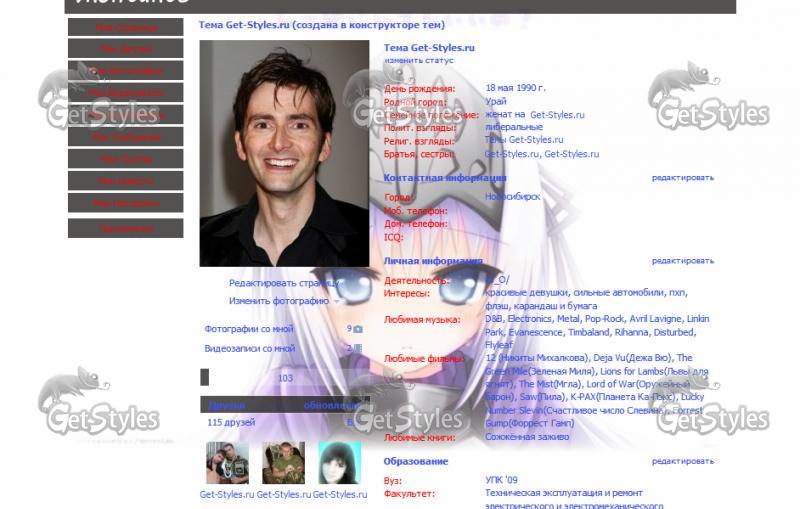
Task: Select Мои Группы in the sidebar
Action: 126,159
